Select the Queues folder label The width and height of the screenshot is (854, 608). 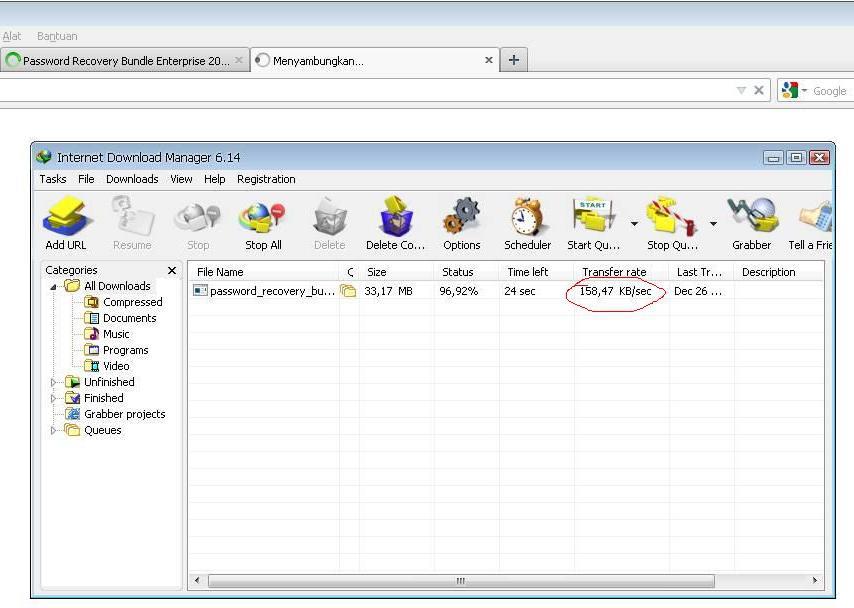[x=102, y=430]
